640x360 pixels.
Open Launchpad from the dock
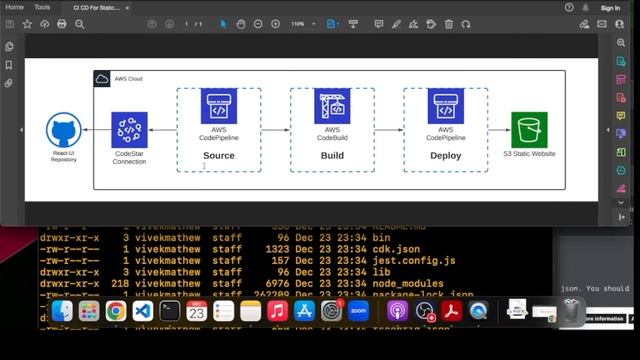point(89,311)
